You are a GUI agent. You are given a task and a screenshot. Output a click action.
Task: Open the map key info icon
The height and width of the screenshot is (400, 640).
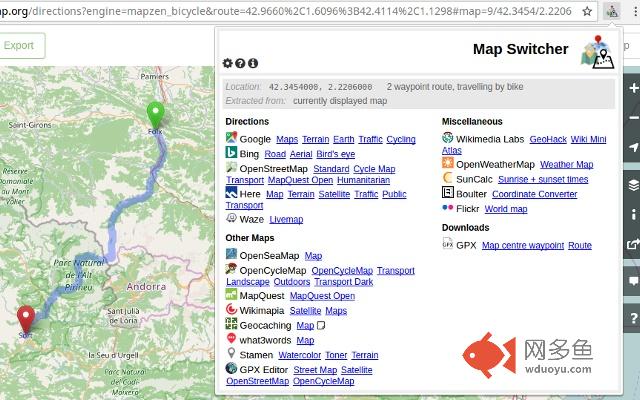[633, 214]
